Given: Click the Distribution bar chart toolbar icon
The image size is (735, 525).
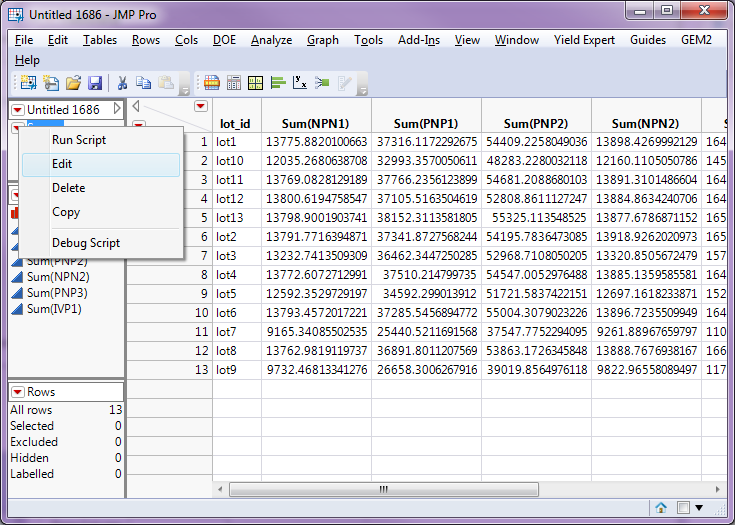Looking at the screenshot, I should [277, 83].
